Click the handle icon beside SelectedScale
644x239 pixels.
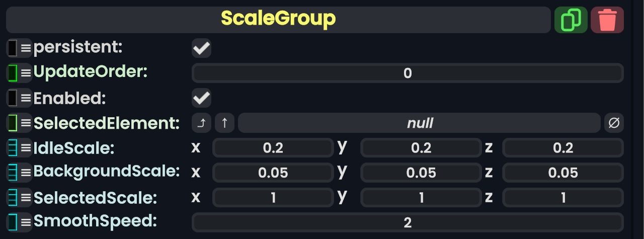pos(19,197)
